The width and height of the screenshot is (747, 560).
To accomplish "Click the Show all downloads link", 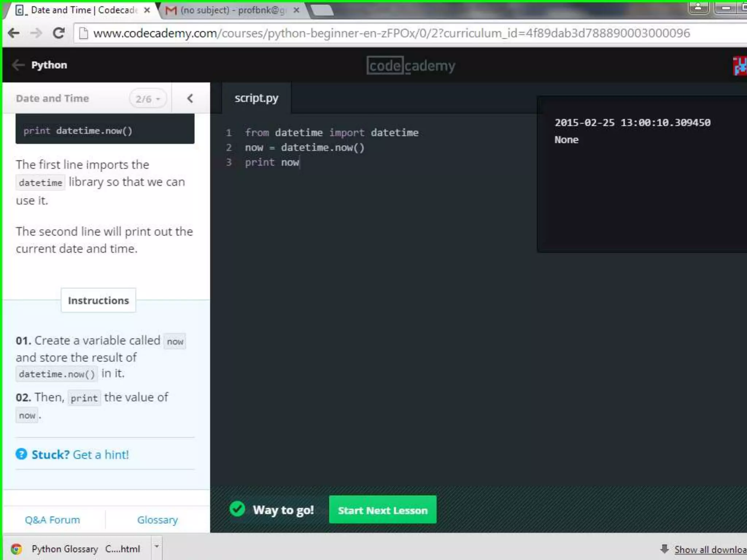I will pyautogui.click(x=710, y=549).
